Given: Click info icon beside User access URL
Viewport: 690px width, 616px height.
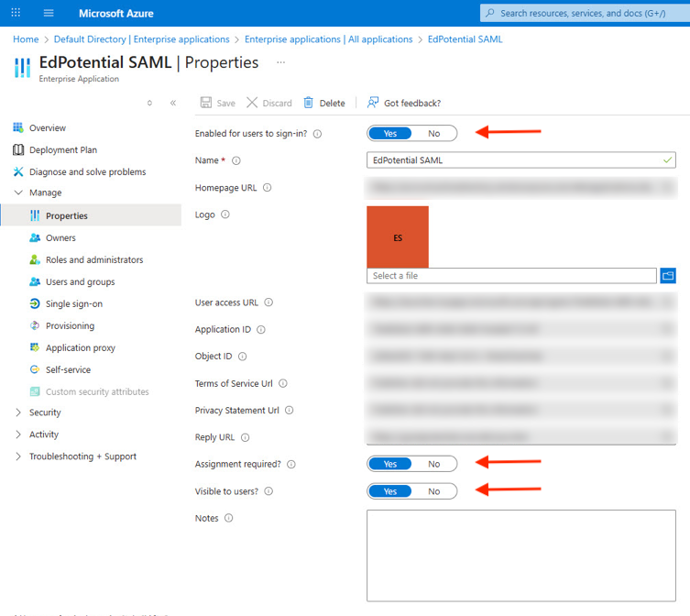Looking at the screenshot, I should [268, 302].
